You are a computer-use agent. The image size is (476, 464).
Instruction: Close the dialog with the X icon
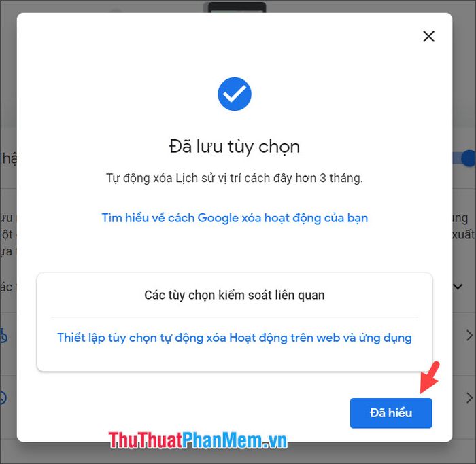pyautogui.click(x=428, y=37)
